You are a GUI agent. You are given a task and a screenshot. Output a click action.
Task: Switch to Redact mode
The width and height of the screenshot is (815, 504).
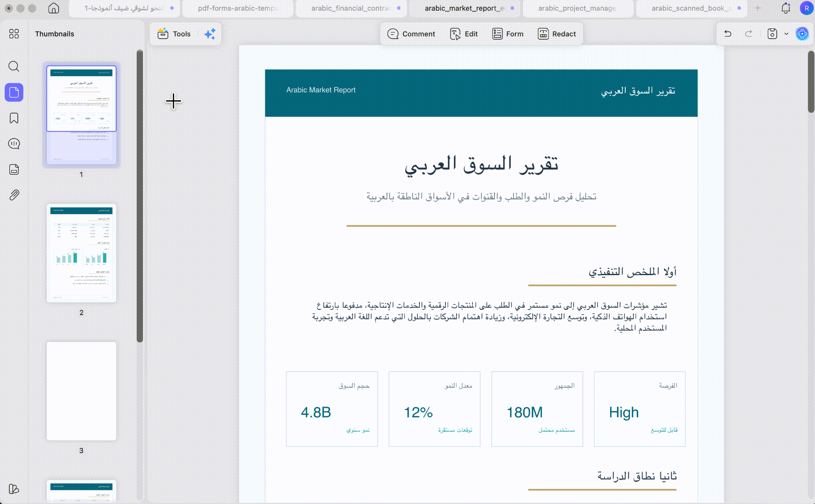[x=557, y=34]
